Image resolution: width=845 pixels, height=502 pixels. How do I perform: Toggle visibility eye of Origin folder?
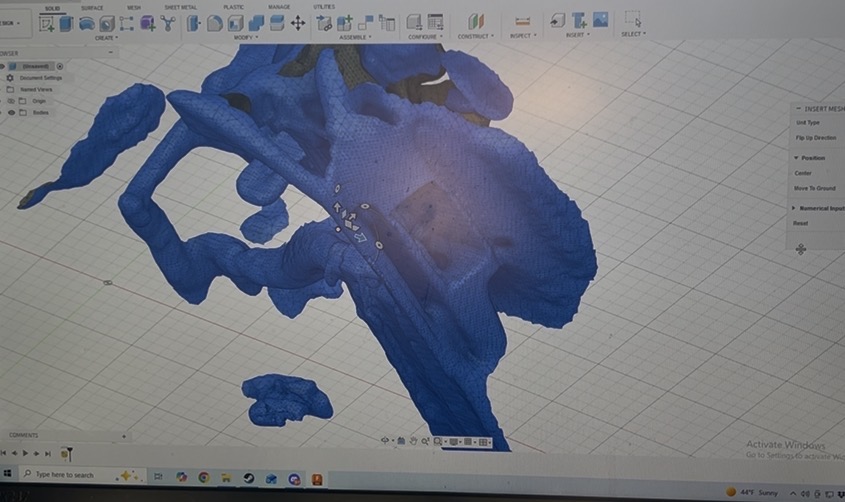11,101
